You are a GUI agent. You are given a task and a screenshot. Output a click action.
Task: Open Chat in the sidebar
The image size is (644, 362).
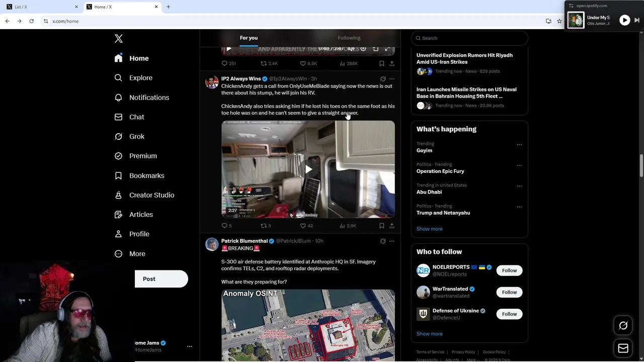tap(129, 117)
